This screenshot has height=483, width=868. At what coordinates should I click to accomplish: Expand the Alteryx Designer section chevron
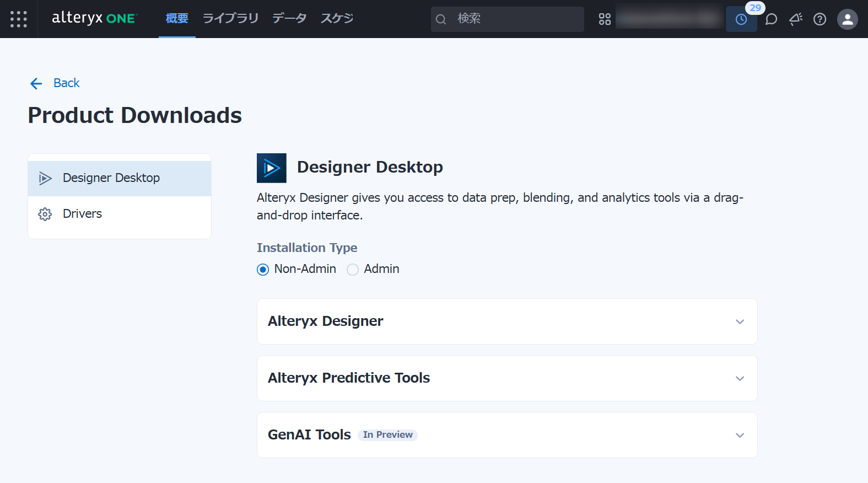[740, 321]
